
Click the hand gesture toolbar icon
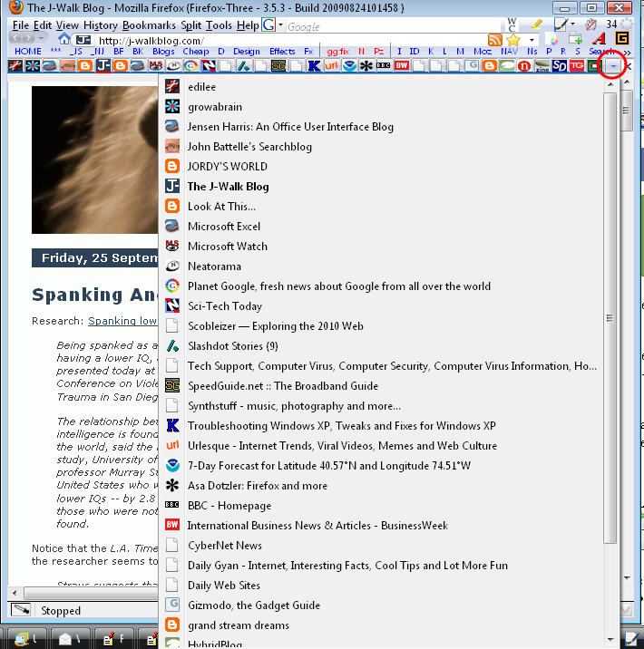point(590,24)
